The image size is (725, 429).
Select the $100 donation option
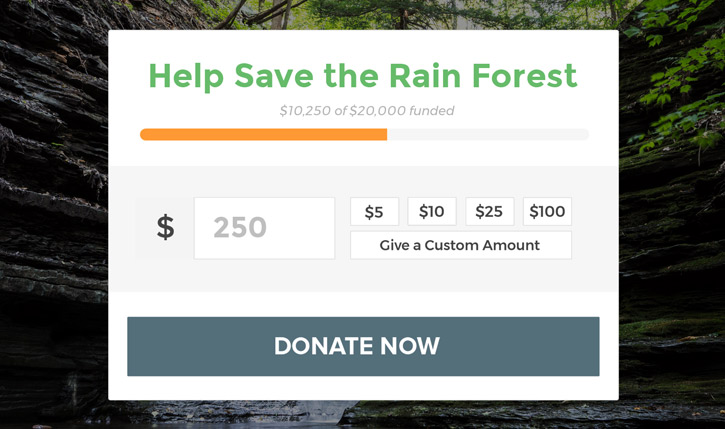pos(547,212)
